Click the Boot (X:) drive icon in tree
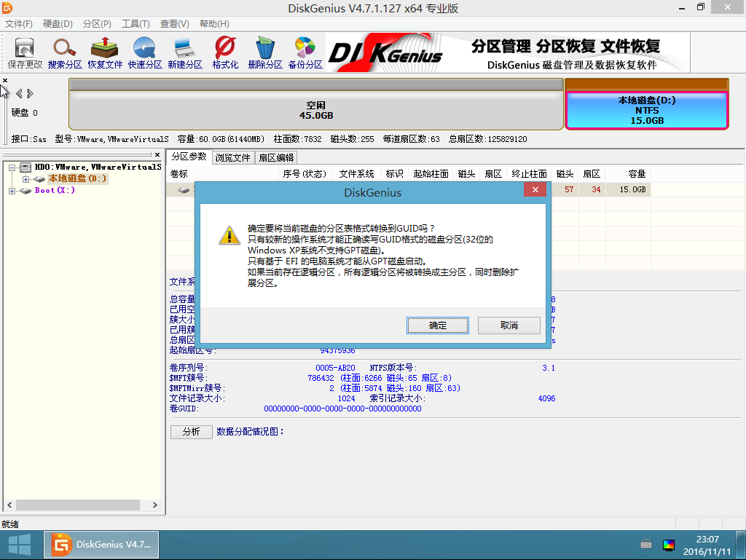Screen dimensions: 746x560 coord(25,191)
